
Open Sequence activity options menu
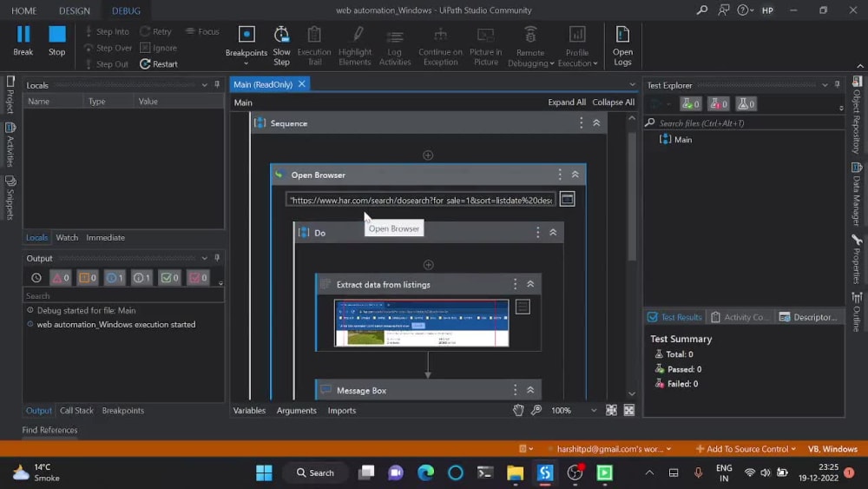tap(581, 123)
